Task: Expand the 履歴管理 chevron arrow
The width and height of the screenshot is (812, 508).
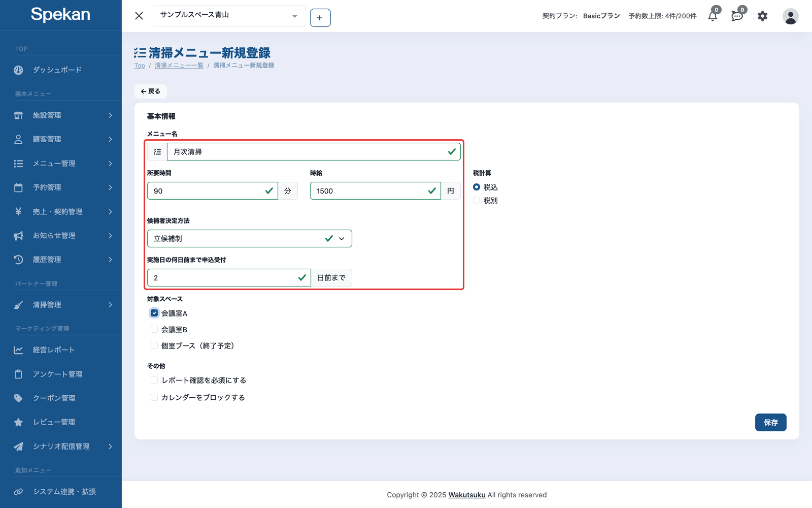Action: click(110, 260)
